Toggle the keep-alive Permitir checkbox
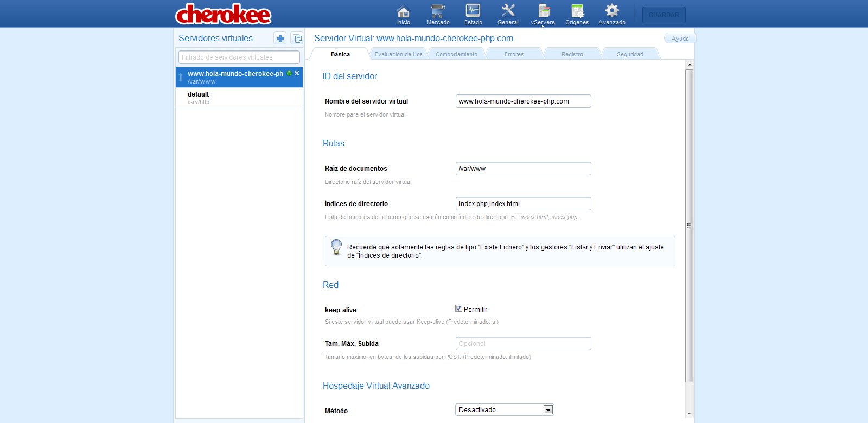868x423 pixels. (x=458, y=309)
